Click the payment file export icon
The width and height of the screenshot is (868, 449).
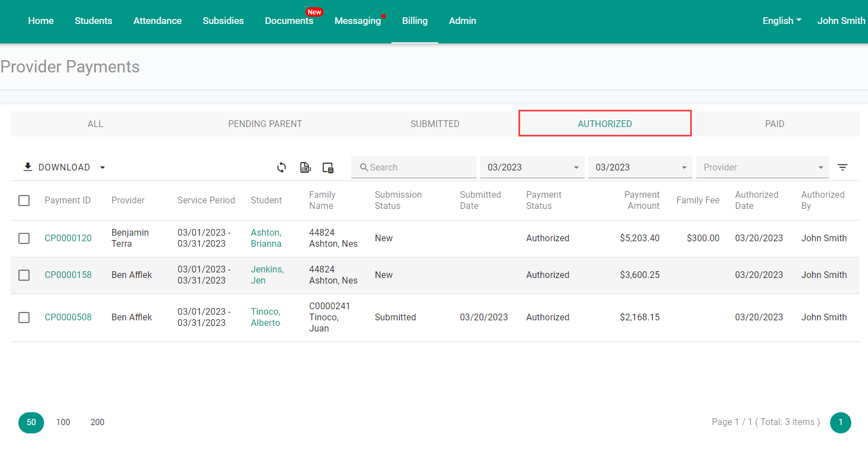tap(306, 167)
